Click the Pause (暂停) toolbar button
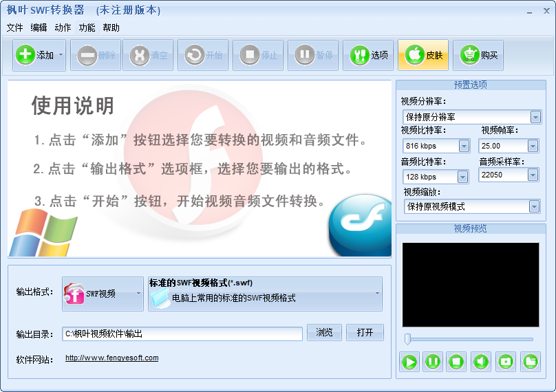The image size is (556, 392). 313,55
